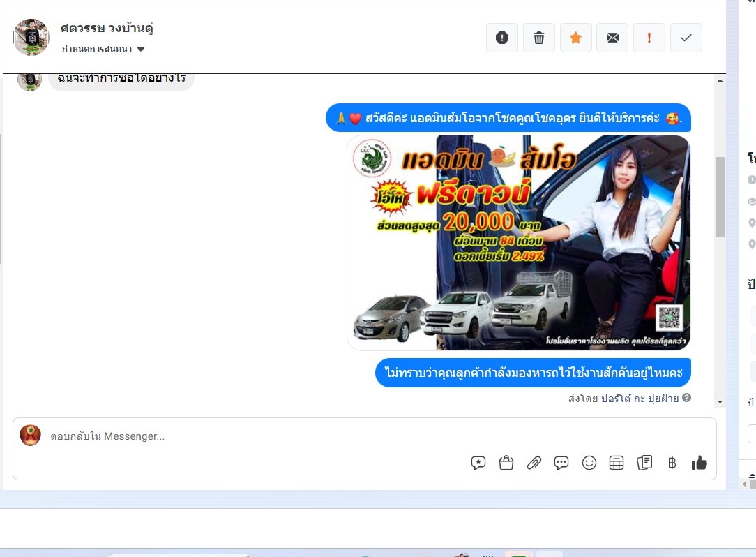Click customer profile picture in header
756x557 pixels.
click(x=31, y=38)
